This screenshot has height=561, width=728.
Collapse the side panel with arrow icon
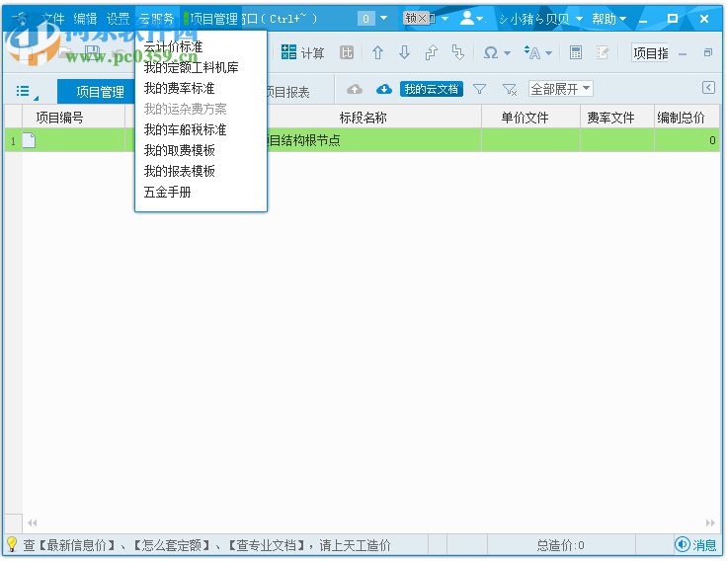(708, 87)
